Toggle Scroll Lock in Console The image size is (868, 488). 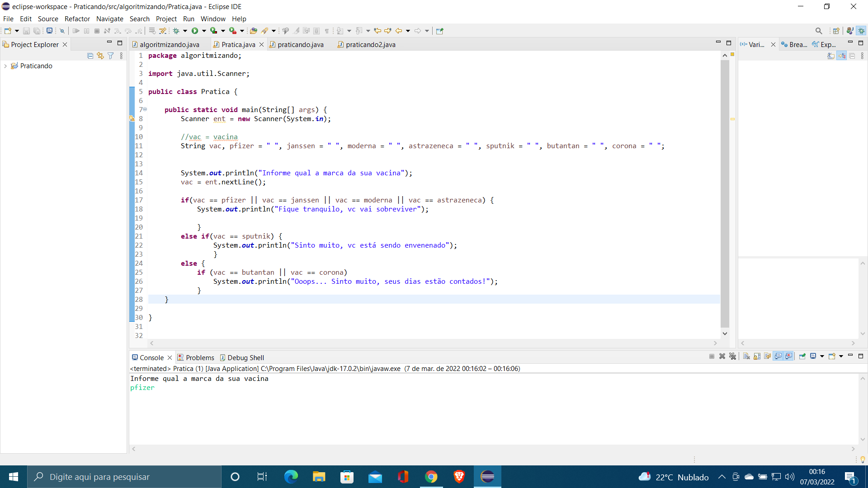pos(757,356)
